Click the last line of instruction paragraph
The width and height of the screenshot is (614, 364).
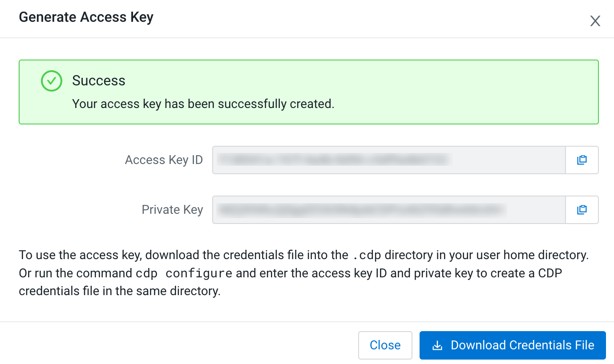click(120, 292)
